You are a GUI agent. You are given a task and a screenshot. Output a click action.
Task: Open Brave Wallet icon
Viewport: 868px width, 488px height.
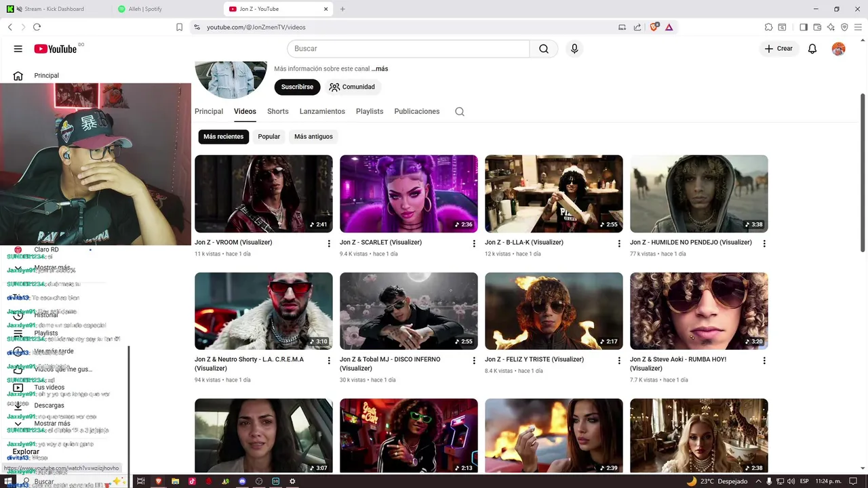[x=817, y=27]
